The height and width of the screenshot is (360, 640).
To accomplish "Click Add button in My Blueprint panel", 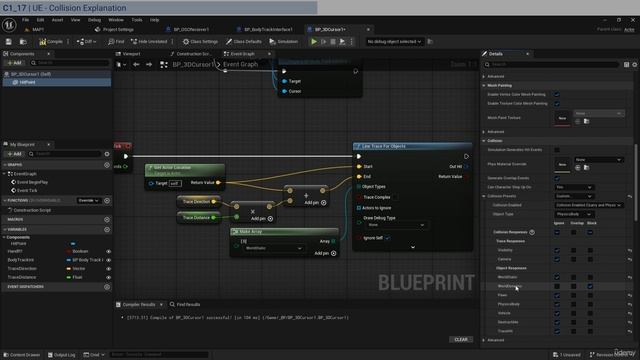I will [14, 154].
